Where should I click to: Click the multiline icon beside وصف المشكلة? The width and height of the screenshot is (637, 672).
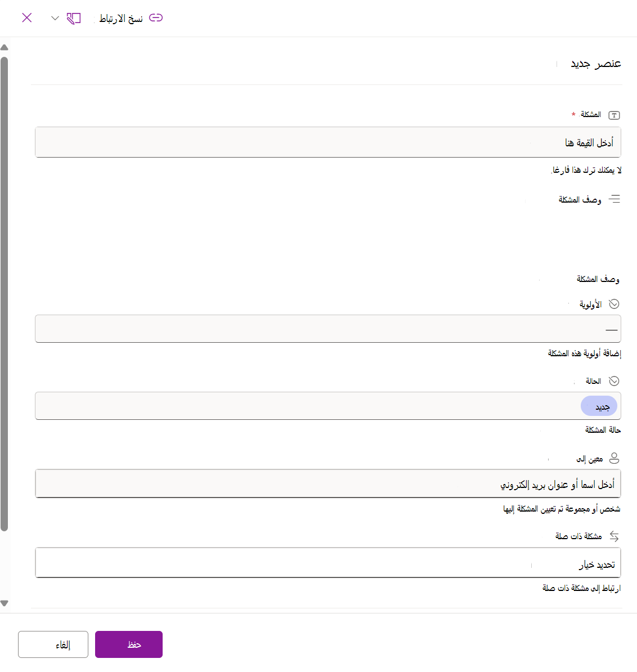(614, 199)
